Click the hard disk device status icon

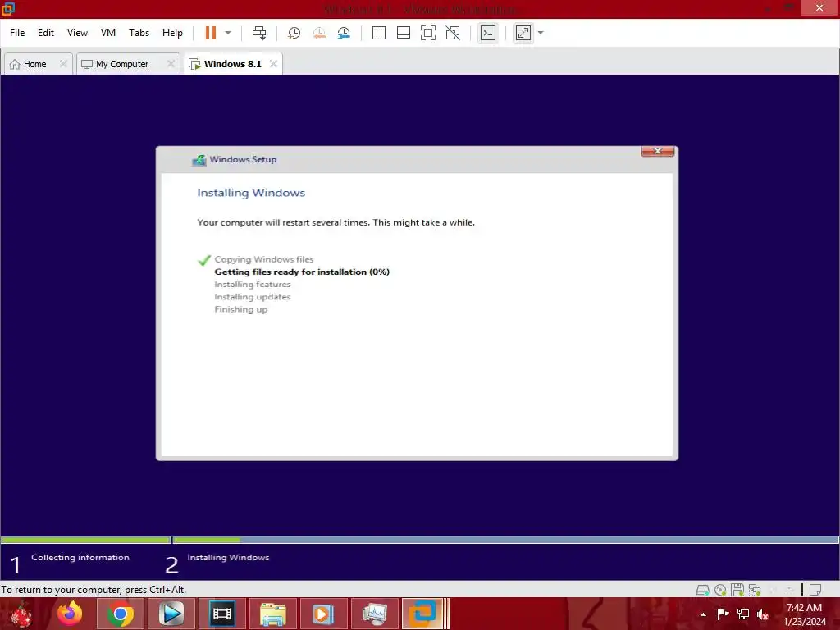coord(702,590)
